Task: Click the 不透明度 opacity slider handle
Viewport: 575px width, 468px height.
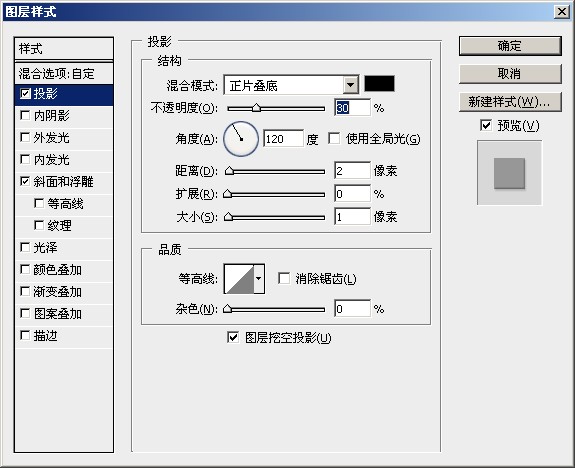Action: [x=256, y=108]
